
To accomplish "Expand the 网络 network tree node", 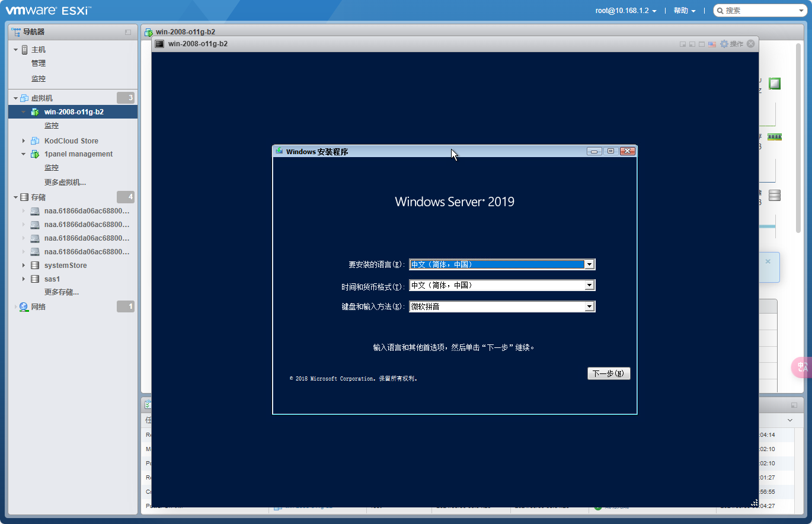I will click(x=16, y=307).
